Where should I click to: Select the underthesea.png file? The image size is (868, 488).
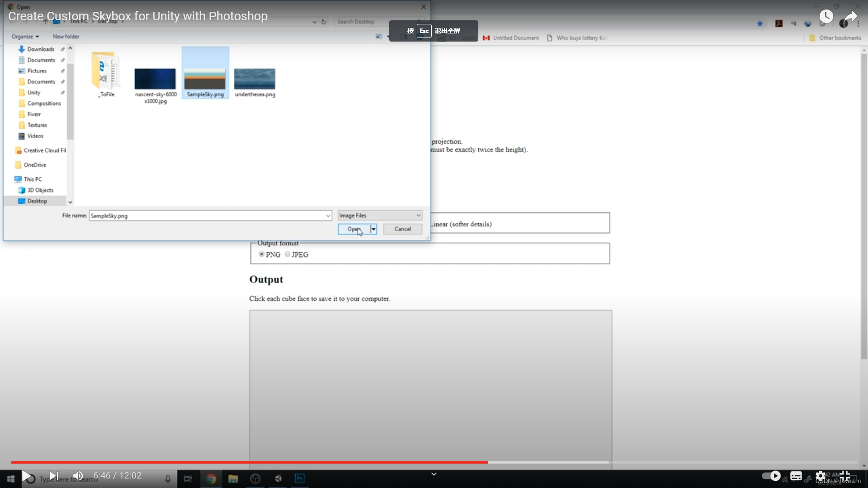[255, 83]
